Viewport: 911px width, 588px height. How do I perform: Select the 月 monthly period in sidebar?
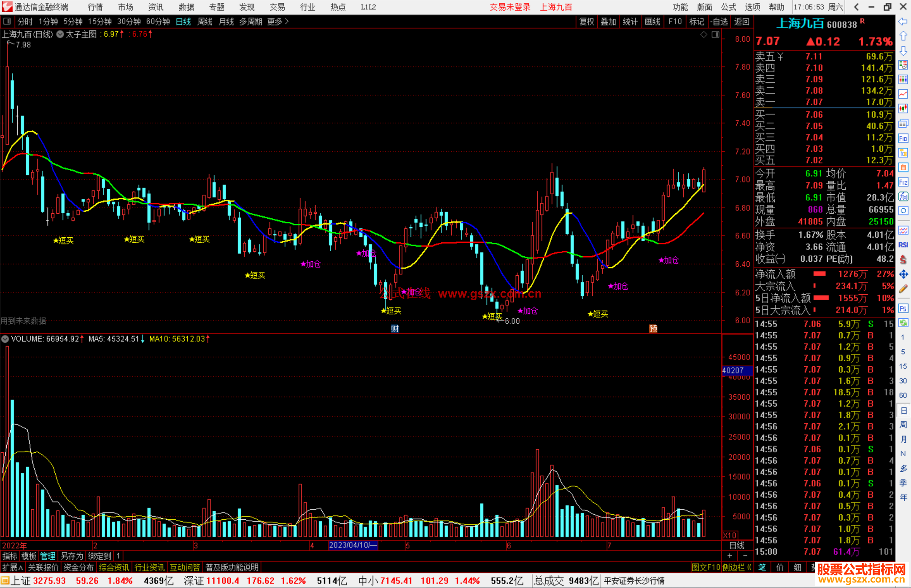(903, 439)
